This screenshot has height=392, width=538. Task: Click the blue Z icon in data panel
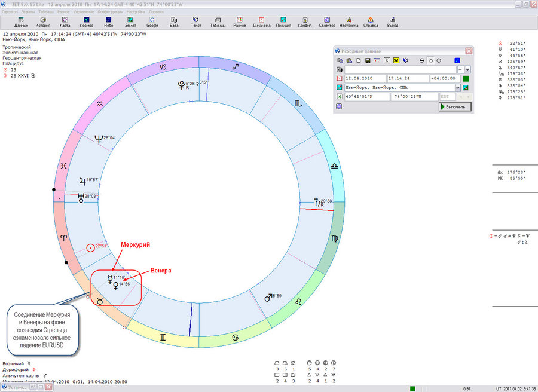coord(457,60)
